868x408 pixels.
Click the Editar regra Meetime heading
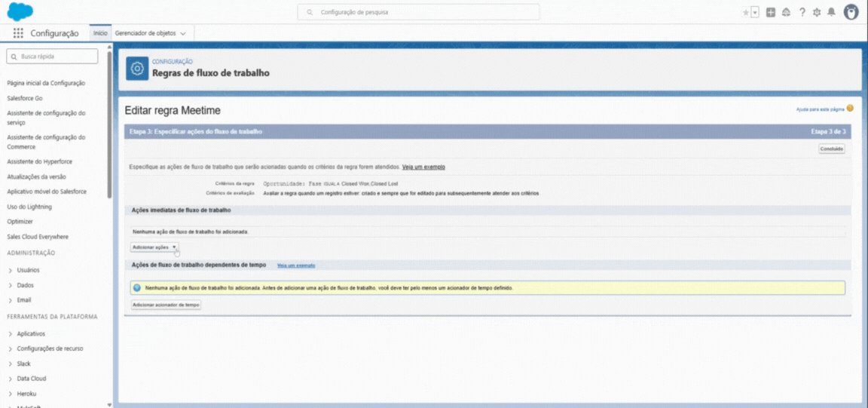pyautogui.click(x=173, y=111)
